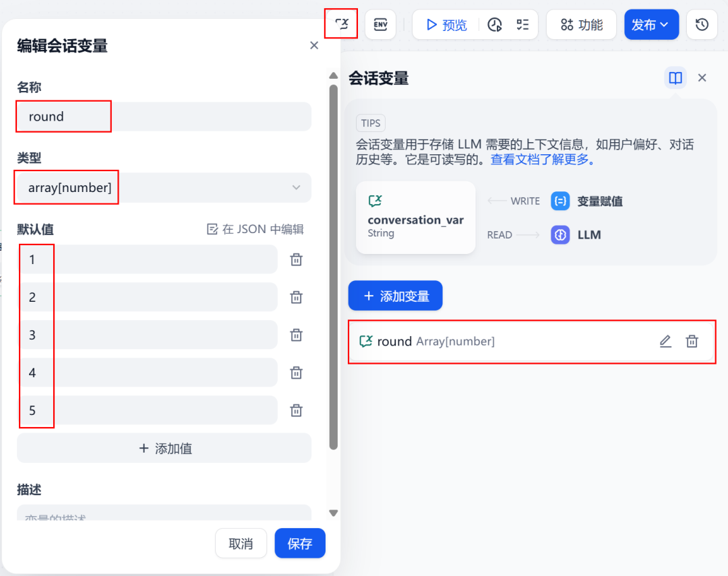
Task: Click the default value field containing 1
Action: [x=148, y=259]
